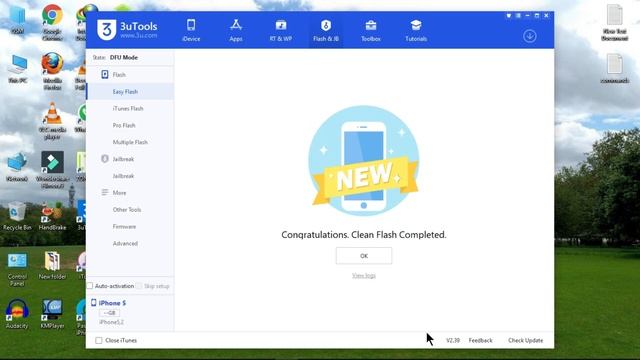Screen dimensions: 640x360
Task: Open the Apps section in 3uTools
Action: click(x=236, y=30)
